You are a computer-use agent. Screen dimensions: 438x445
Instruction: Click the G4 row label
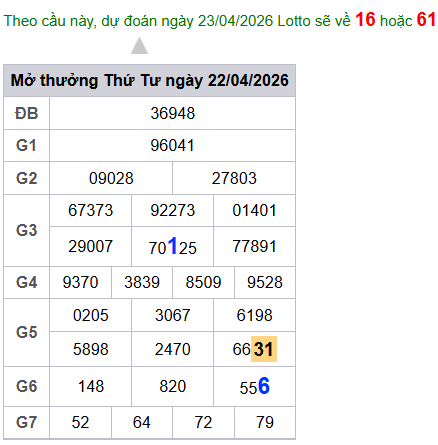point(26,282)
